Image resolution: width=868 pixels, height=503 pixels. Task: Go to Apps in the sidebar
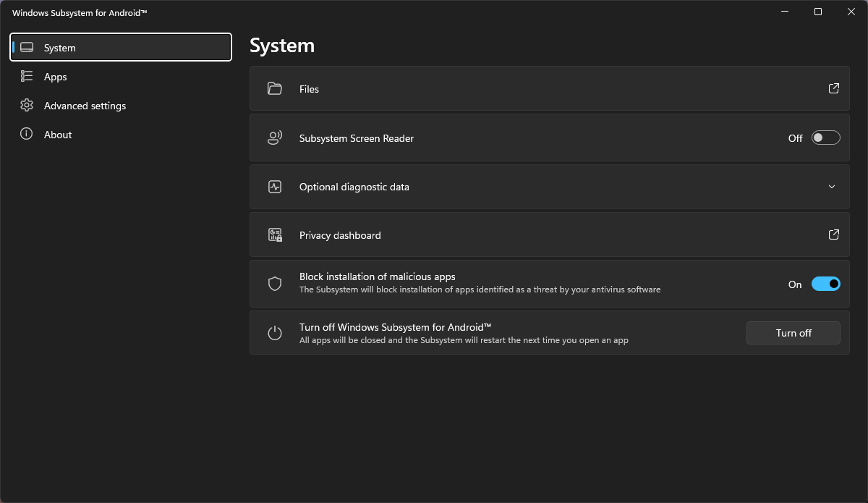pos(55,77)
